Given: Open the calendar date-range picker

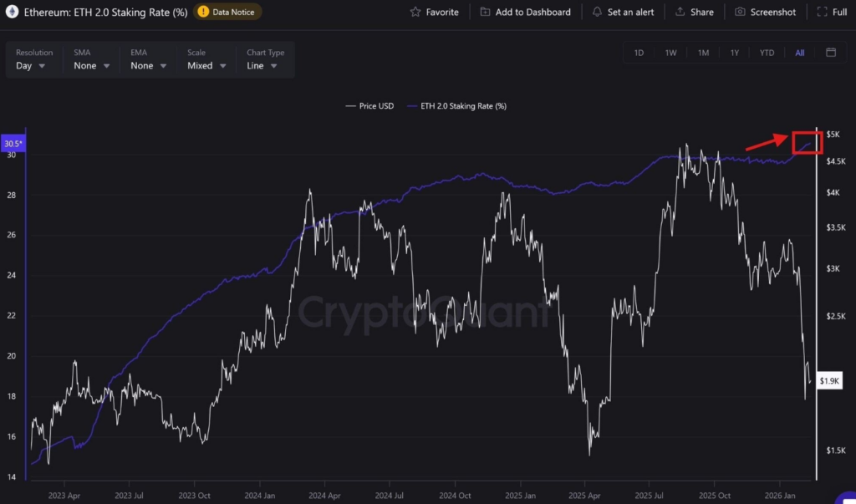Looking at the screenshot, I should tap(830, 52).
